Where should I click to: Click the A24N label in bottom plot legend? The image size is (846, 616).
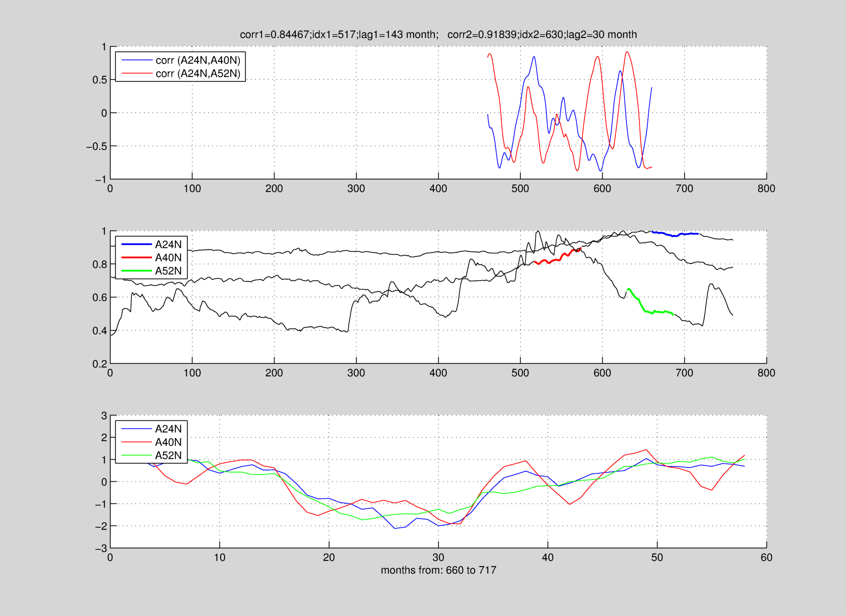(x=168, y=429)
